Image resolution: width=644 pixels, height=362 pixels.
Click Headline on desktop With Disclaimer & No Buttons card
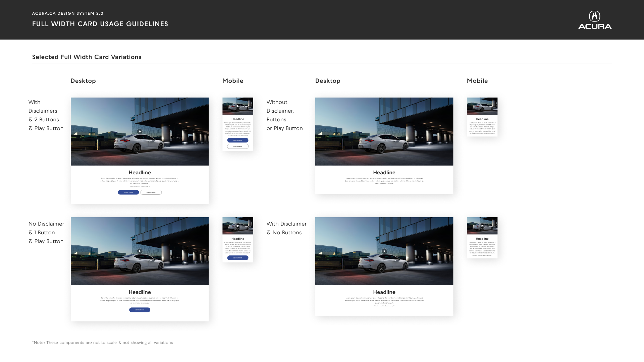point(384,292)
